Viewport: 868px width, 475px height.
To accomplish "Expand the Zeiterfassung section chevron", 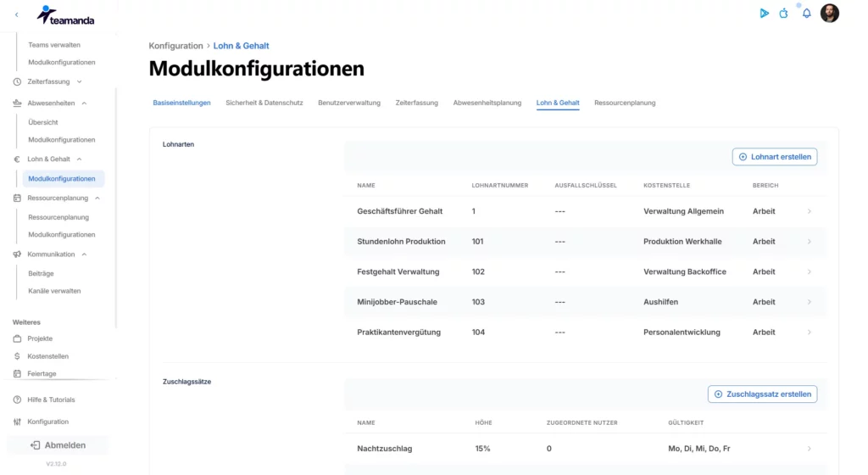I will tap(79, 81).
